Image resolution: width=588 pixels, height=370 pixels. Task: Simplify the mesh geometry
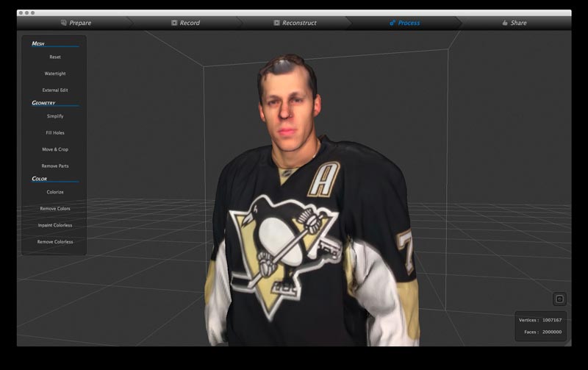[55, 116]
